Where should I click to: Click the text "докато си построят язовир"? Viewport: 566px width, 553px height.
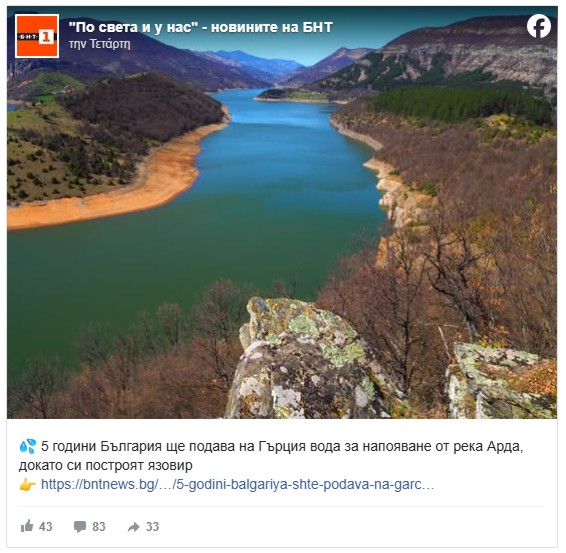point(105,465)
